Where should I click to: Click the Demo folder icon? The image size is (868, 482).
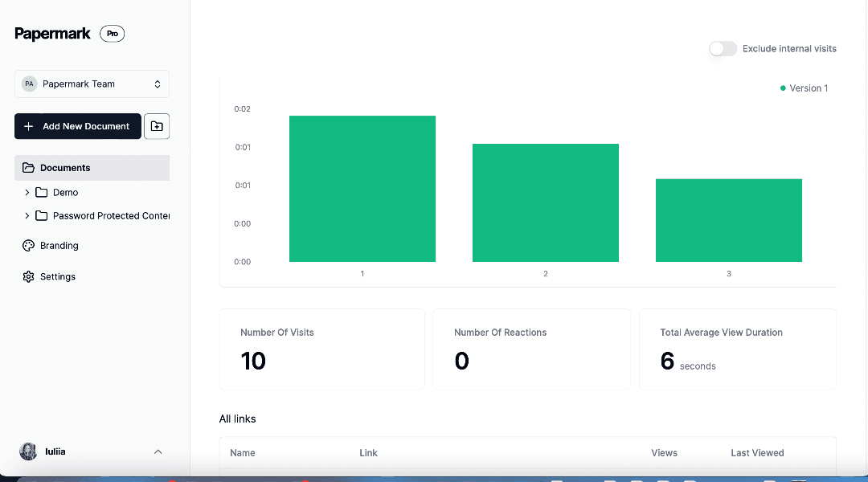[x=42, y=193]
